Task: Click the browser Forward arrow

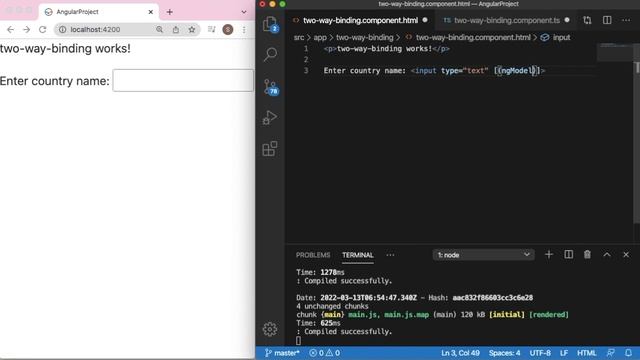Action: coord(27,29)
